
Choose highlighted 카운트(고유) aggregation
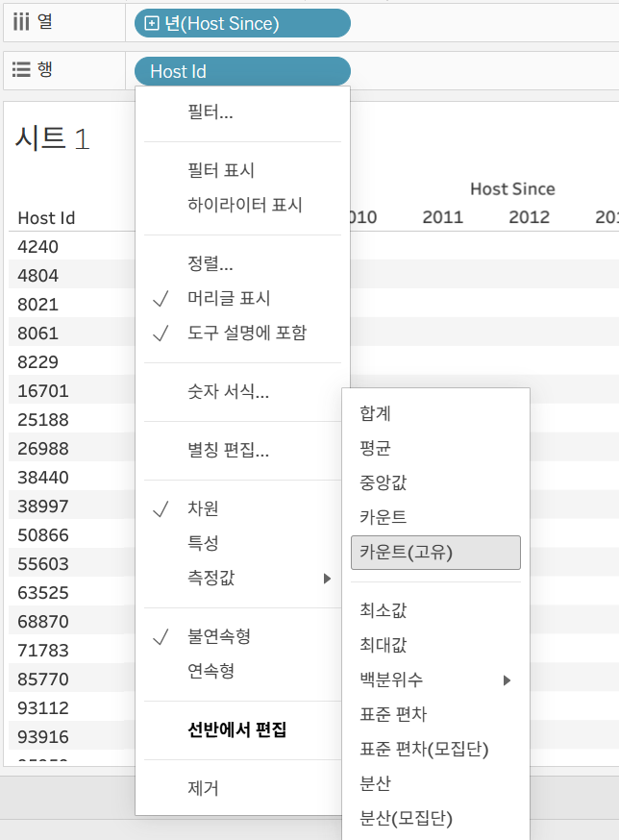tap(435, 553)
